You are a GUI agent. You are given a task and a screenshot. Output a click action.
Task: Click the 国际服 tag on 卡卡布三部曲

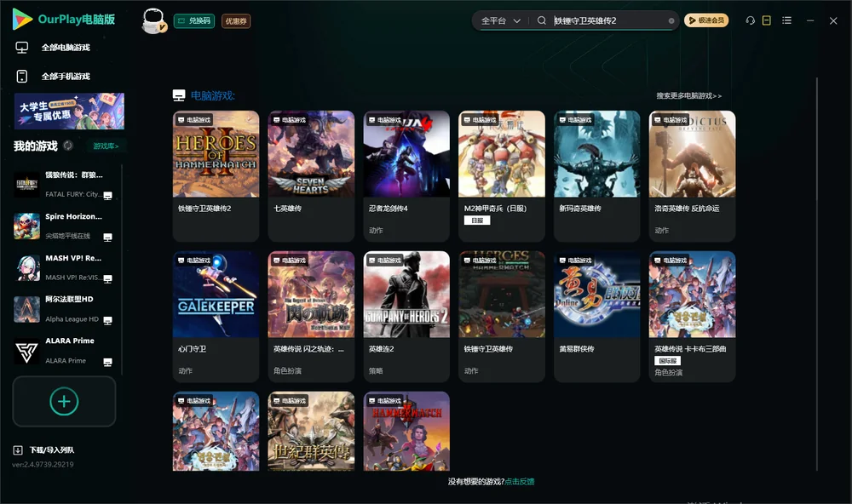(x=668, y=361)
